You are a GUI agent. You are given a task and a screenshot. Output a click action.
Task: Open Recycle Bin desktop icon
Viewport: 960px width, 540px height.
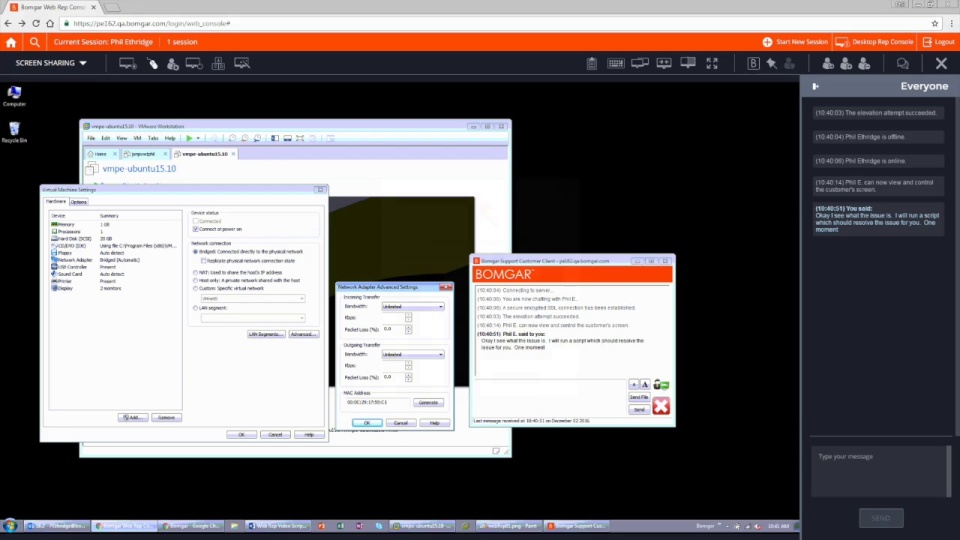(14, 132)
